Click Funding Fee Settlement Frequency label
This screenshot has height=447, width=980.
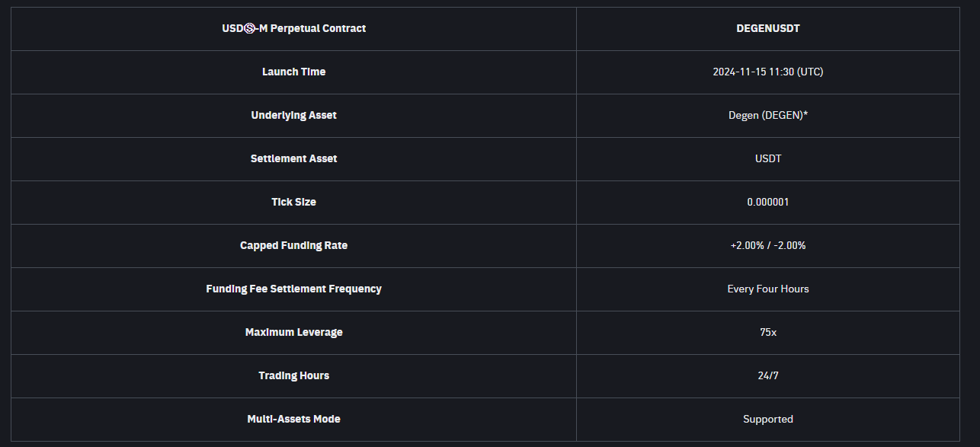click(x=293, y=289)
